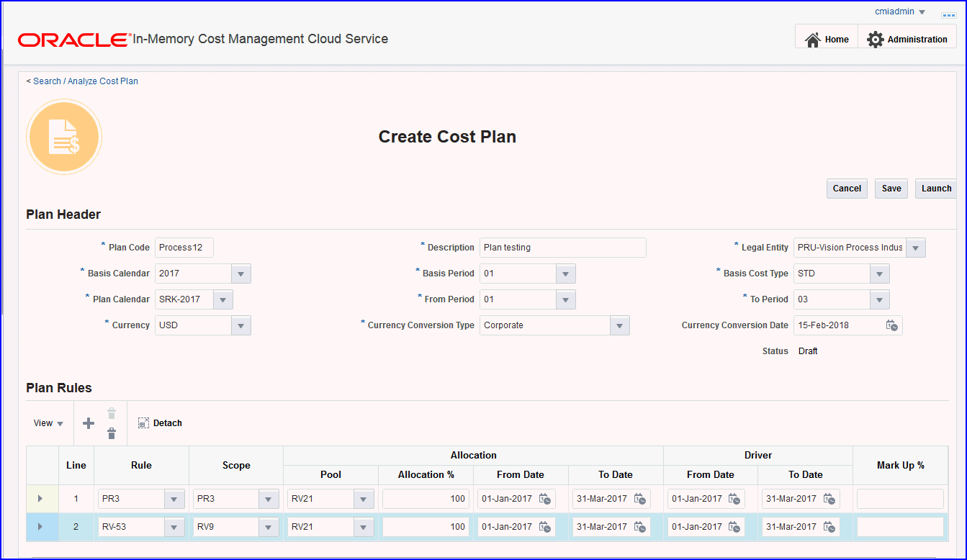Click line 1 Allocation % field
The image size is (967, 560).
(x=426, y=499)
